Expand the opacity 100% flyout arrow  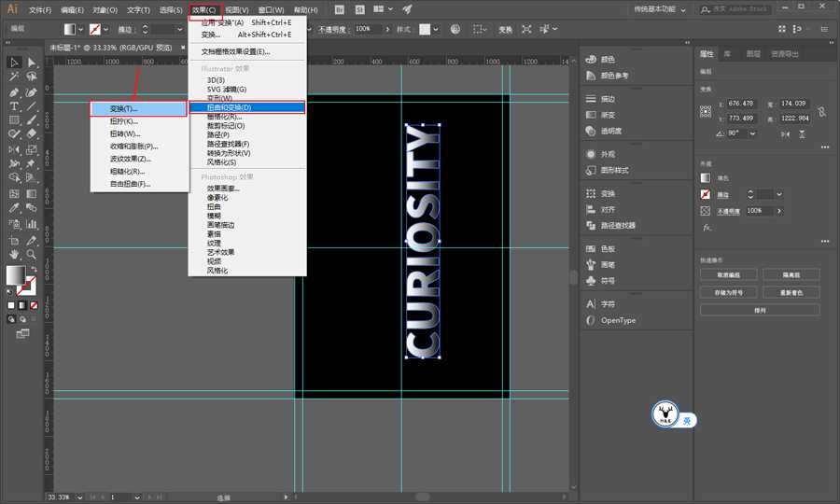click(779, 211)
